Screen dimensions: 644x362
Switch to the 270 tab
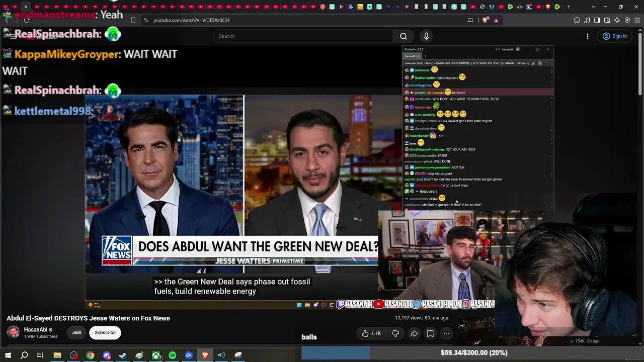529,7
